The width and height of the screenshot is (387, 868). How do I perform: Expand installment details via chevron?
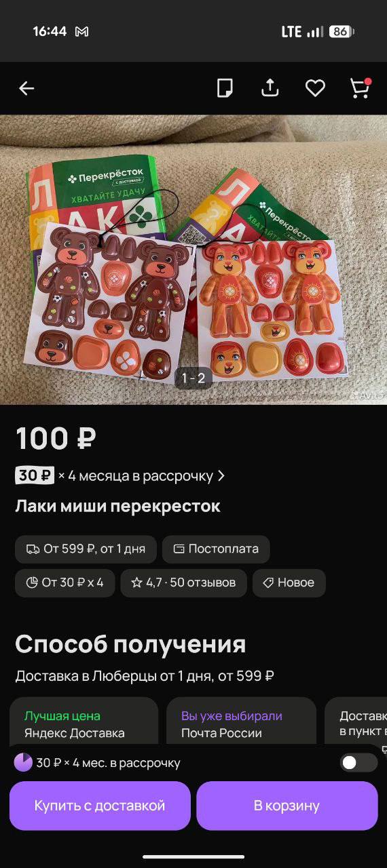pyautogui.click(x=221, y=476)
